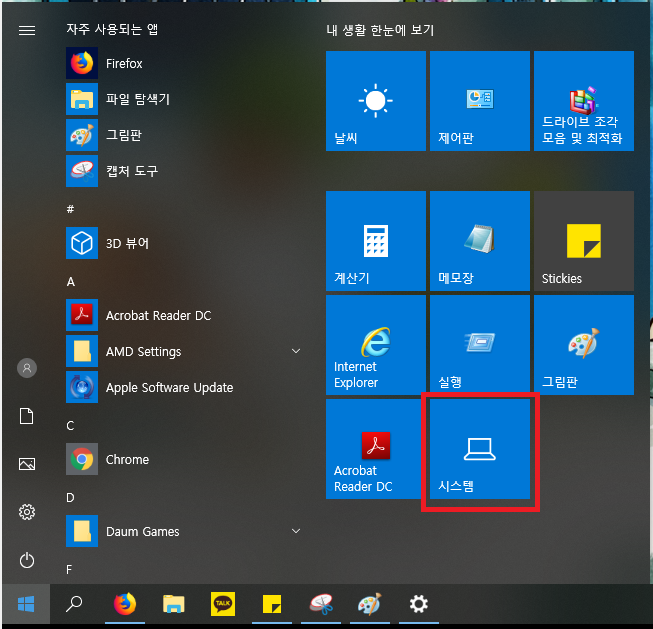Open the Pictures icon in the sidebar
653x629 pixels.
[27, 464]
